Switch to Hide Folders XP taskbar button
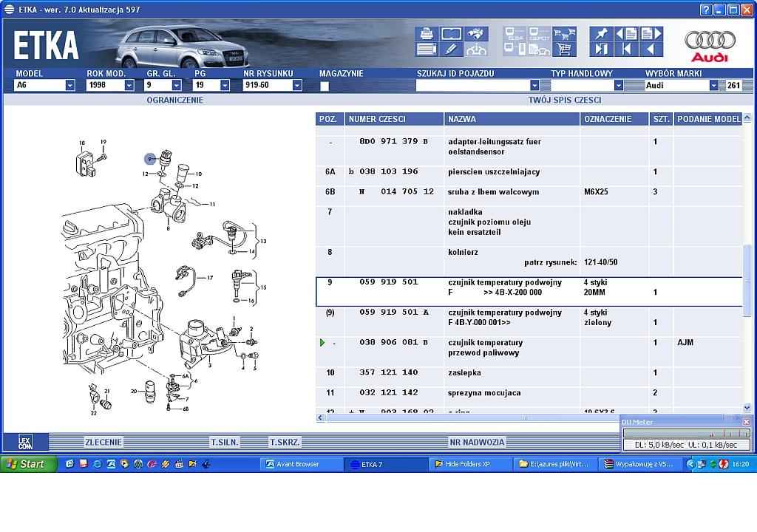Viewport: 757px width, 532px height. [x=470, y=464]
